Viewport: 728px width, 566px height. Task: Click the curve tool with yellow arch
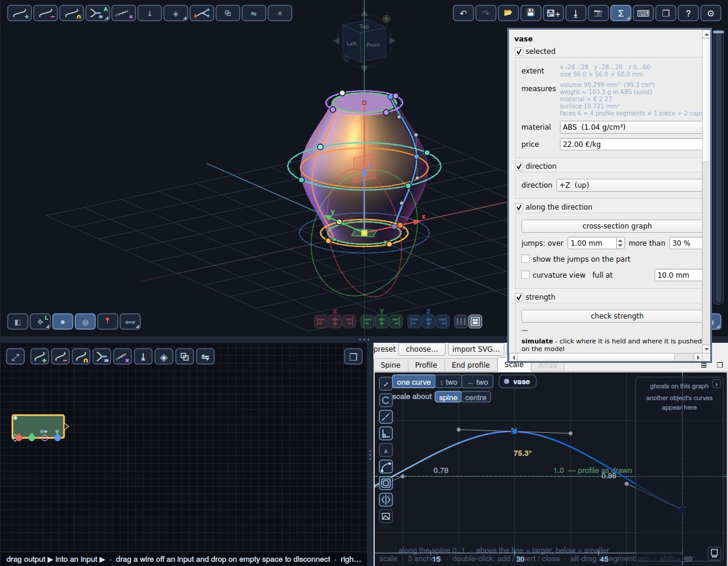[x=71, y=12]
